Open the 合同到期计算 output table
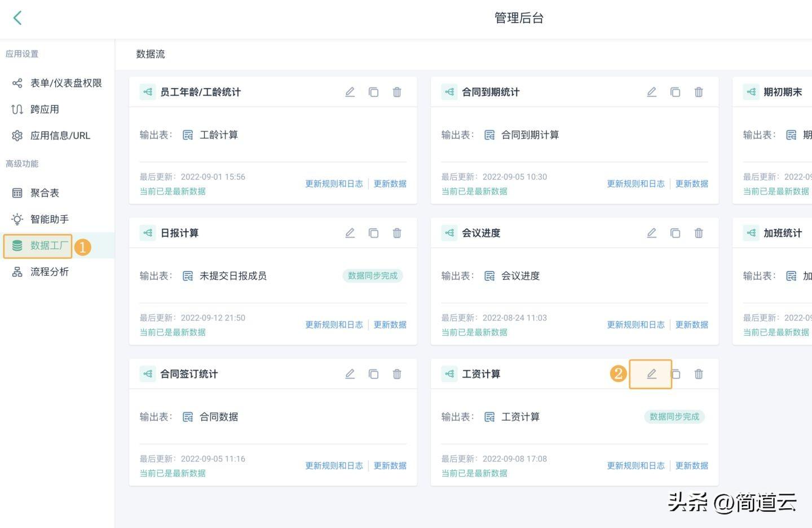This screenshot has width=812, height=528. click(522, 135)
